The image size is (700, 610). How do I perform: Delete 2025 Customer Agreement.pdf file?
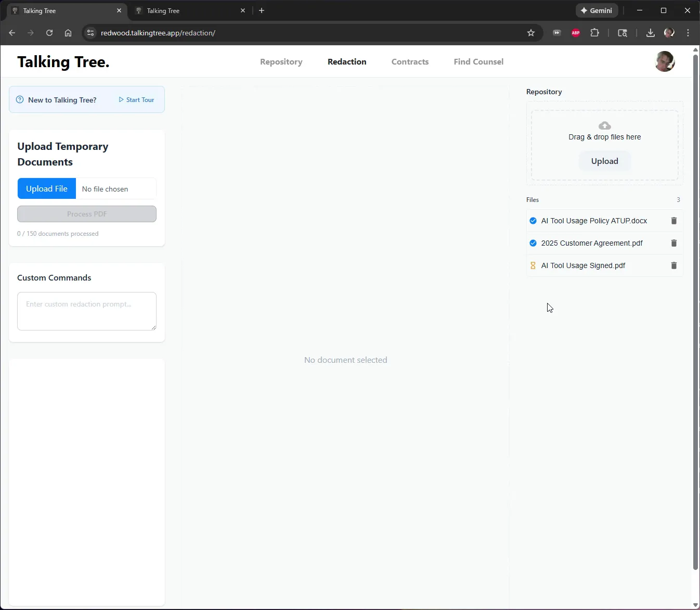click(673, 243)
